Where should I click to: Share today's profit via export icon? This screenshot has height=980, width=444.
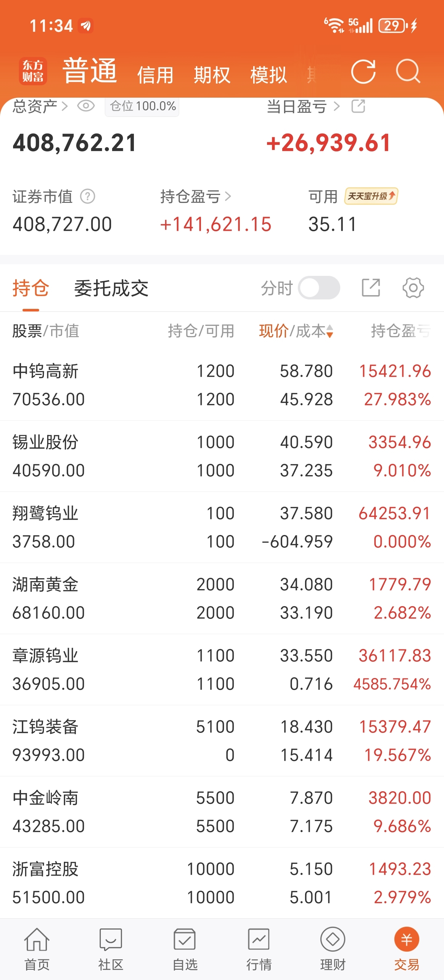pos(358,106)
